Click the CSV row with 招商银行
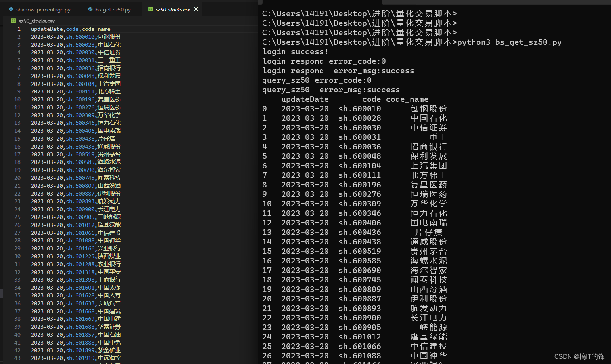The height and width of the screenshot is (364, 611). [x=76, y=68]
